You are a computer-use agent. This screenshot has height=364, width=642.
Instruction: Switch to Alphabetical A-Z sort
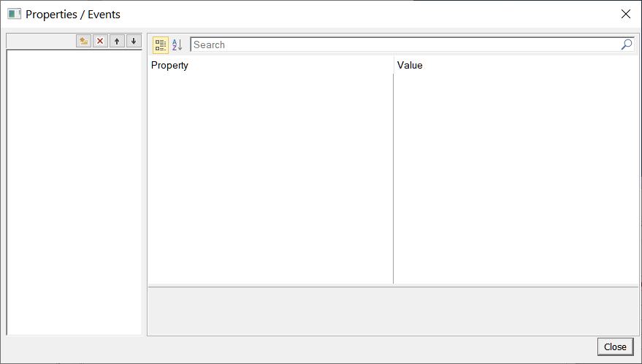(x=177, y=45)
